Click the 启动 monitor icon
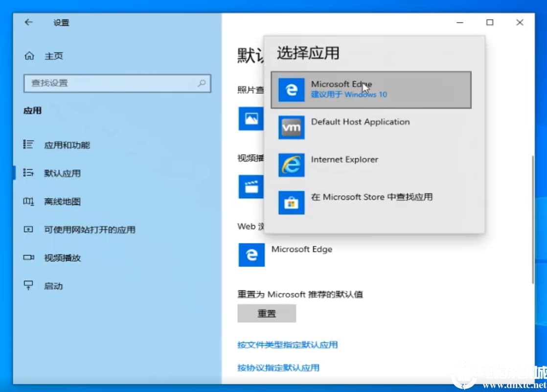The height and width of the screenshot is (392, 547). 28,285
